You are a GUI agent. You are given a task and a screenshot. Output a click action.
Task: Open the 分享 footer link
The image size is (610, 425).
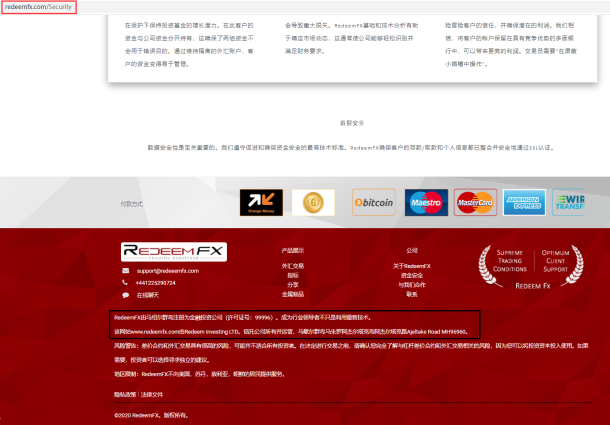pos(293,285)
